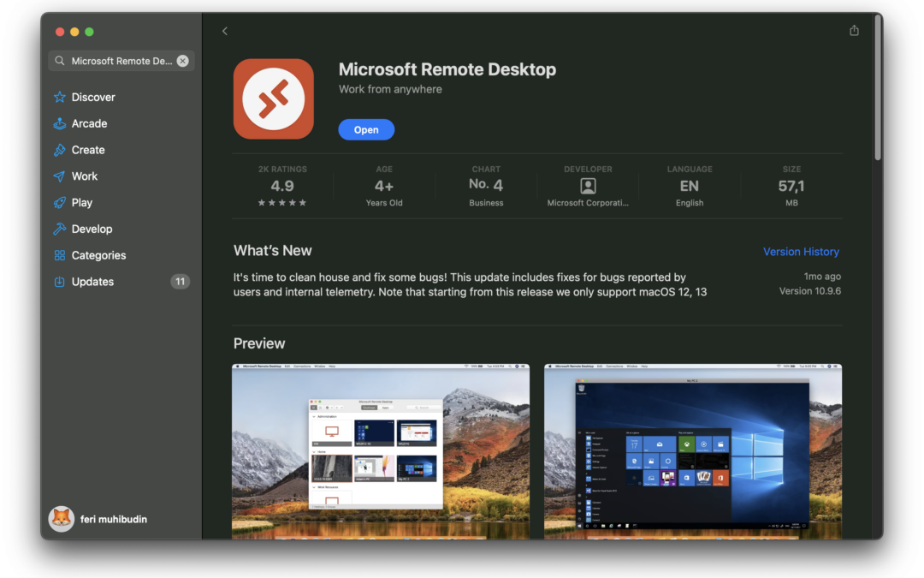
Task: Click inside the search input field
Action: pos(121,61)
